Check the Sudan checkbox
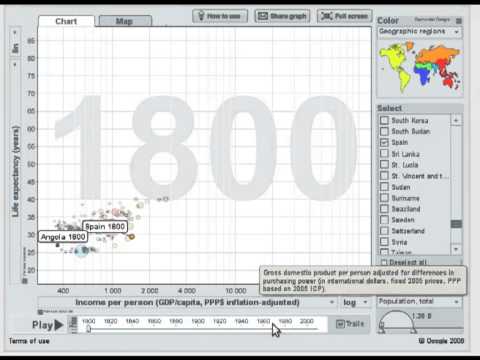The height and width of the screenshot is (360, 480). [x=384, y=187]
